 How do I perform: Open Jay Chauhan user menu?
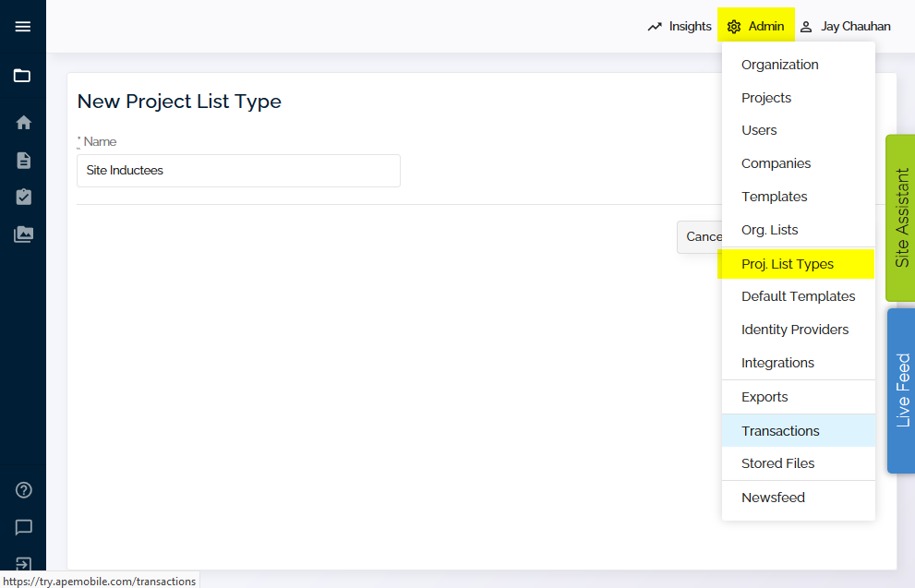pos(845,26)
